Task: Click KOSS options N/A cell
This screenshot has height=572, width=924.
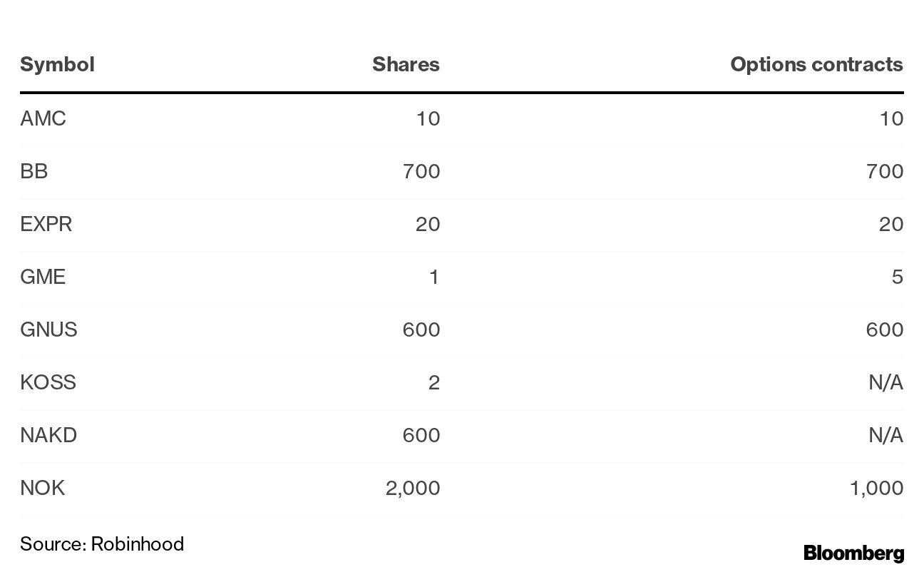Action: [x=885, y=382]
